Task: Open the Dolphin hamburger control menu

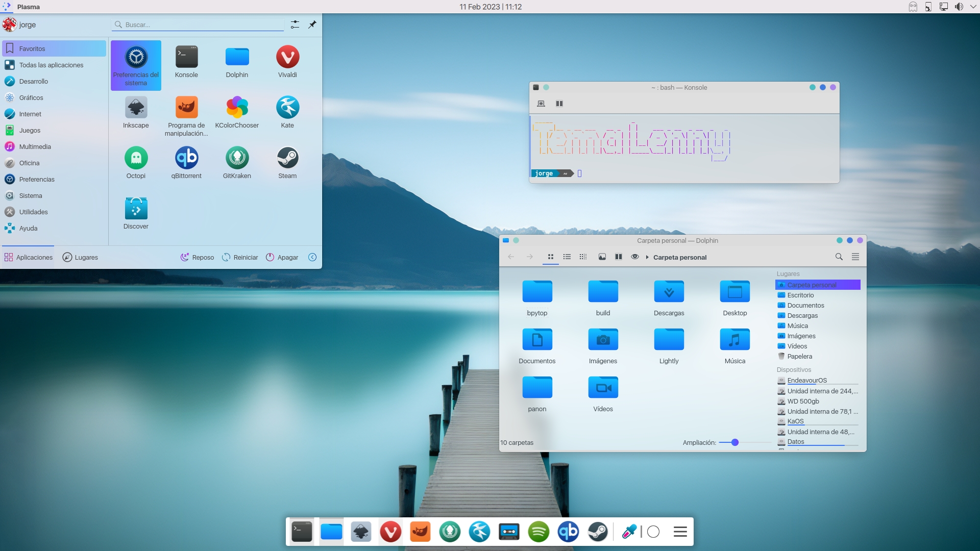Action: tap(855, 257)
